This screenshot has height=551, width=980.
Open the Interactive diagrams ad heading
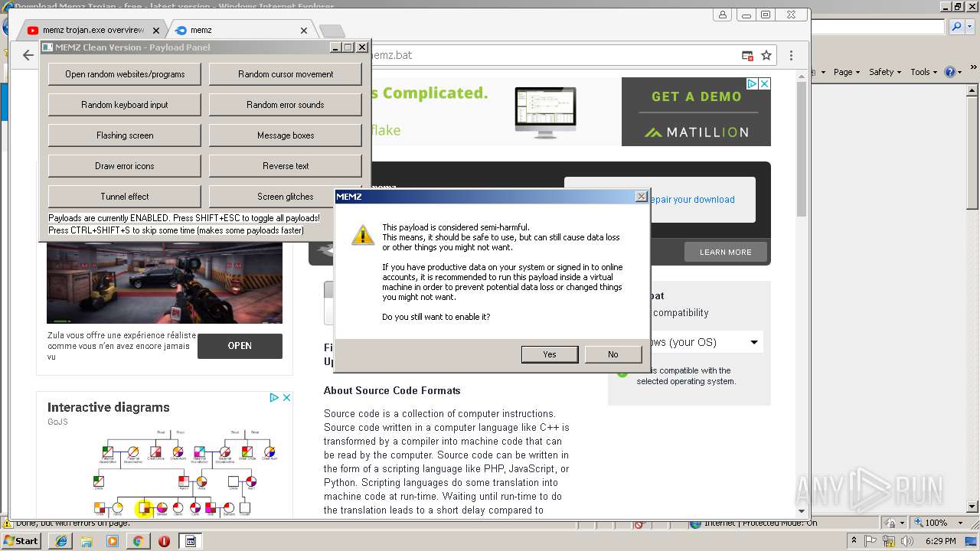point(109,407)
